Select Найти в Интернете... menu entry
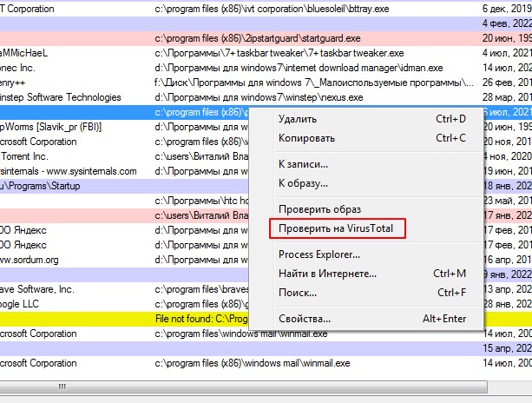The image size is (532, 403). pos(379,274)
